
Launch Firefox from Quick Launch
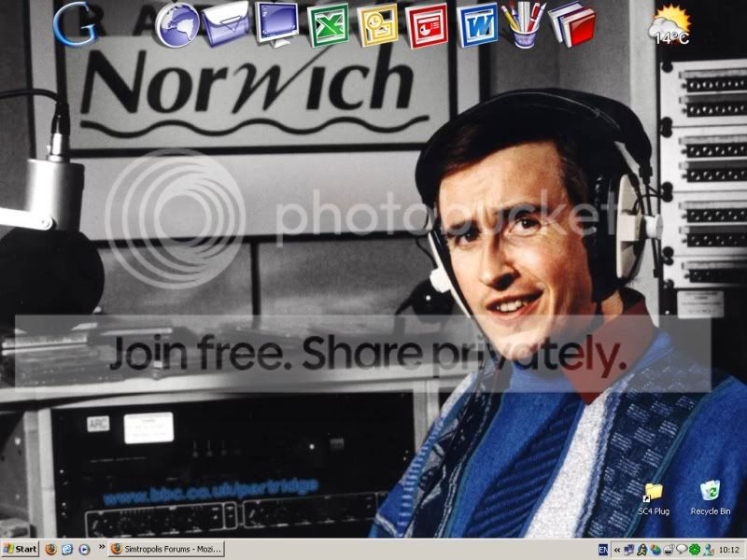pos(50,549)
